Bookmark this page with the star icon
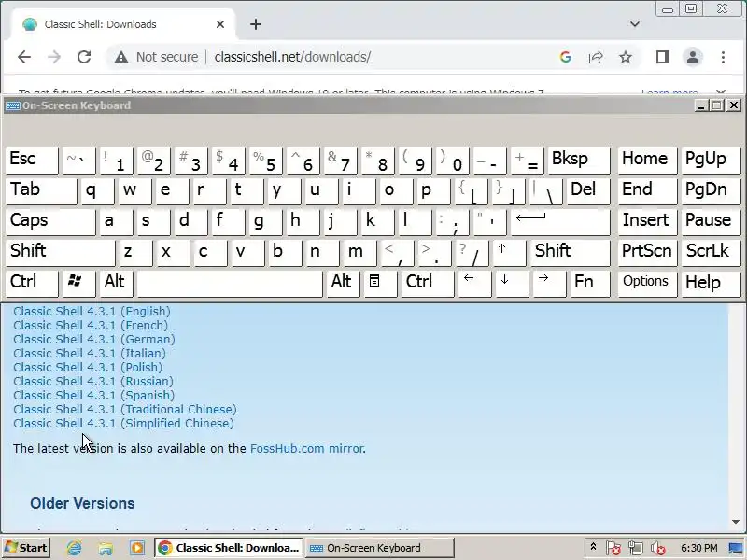The width and height of the screenshot is (747, 560). pos(626,57)
